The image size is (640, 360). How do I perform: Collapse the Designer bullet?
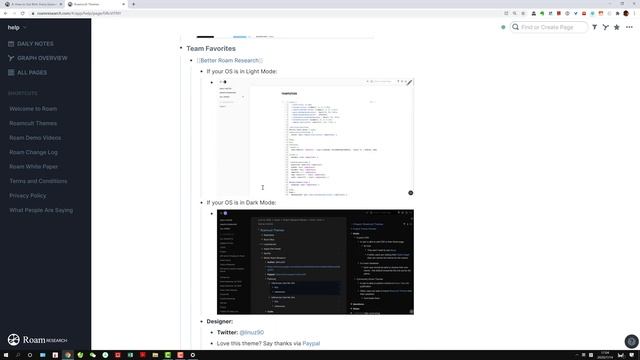click(201, 322)
